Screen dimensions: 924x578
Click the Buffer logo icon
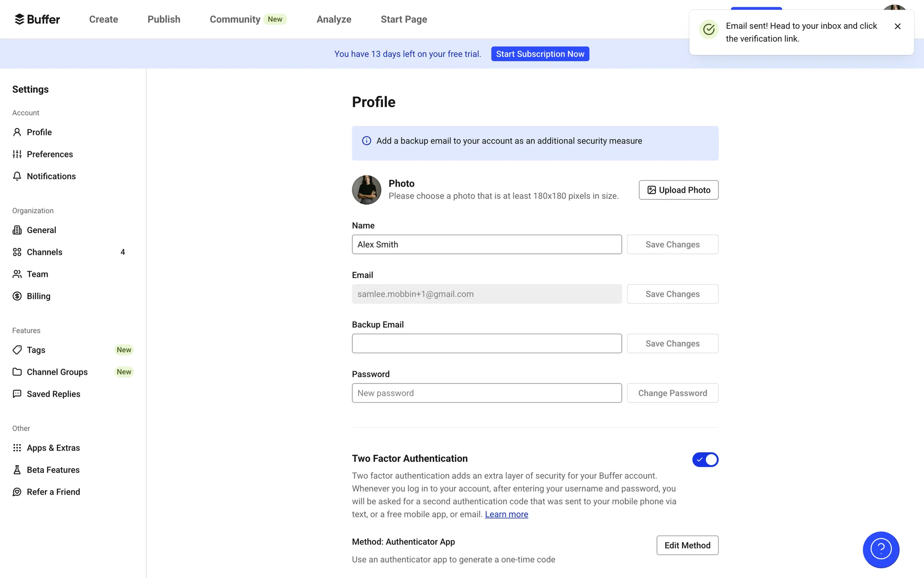(x=19, y=19)
